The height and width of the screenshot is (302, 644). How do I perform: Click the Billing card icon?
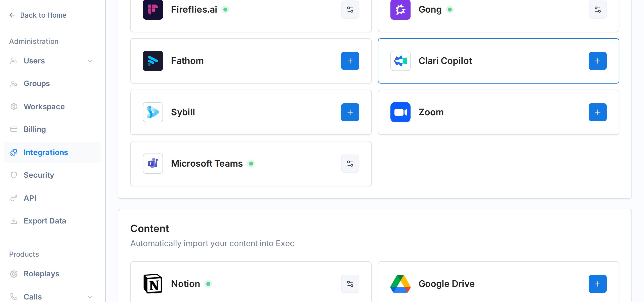click(x=14, y=129)
